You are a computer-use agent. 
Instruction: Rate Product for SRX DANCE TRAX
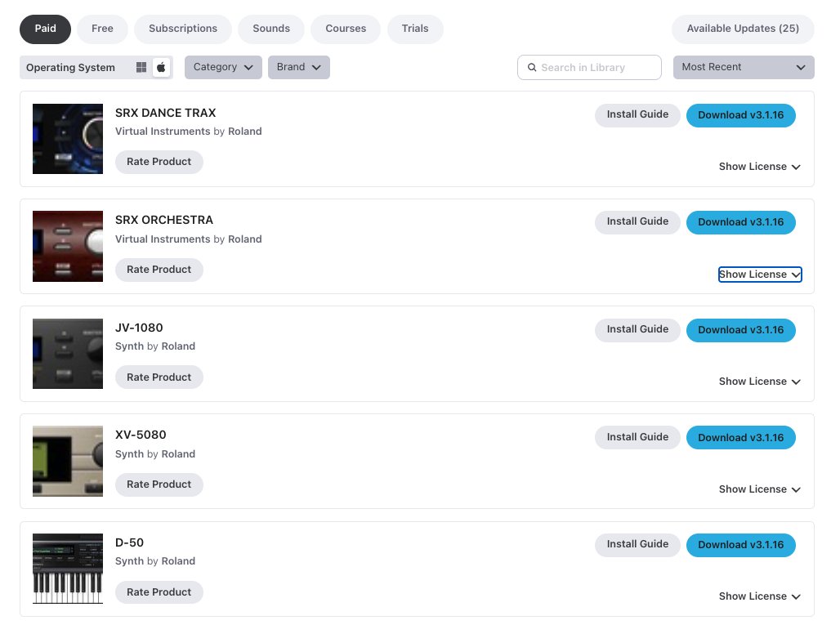pyautogui.click(x=159, y=163)
